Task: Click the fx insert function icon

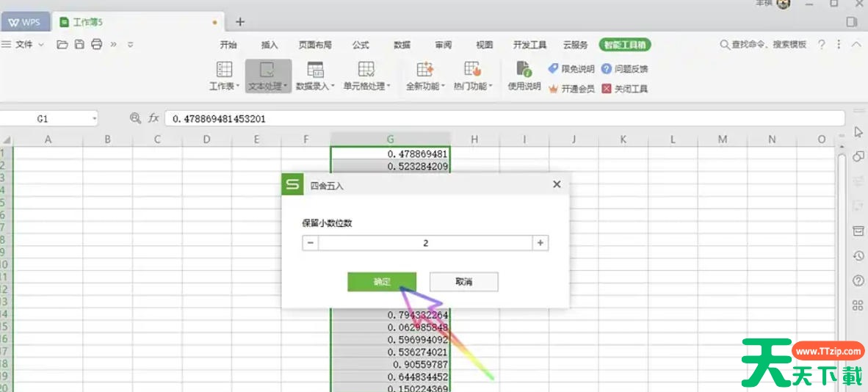Action: [x=153, y=118]
